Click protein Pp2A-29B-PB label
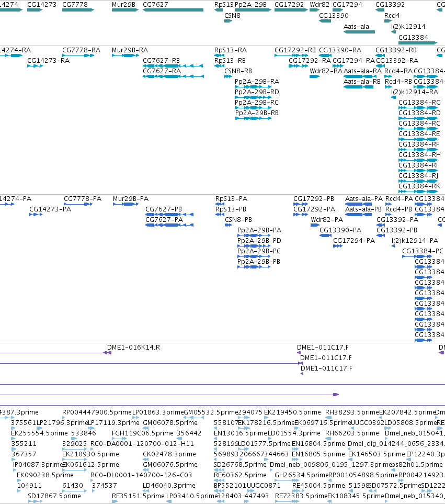 [259, 262]
